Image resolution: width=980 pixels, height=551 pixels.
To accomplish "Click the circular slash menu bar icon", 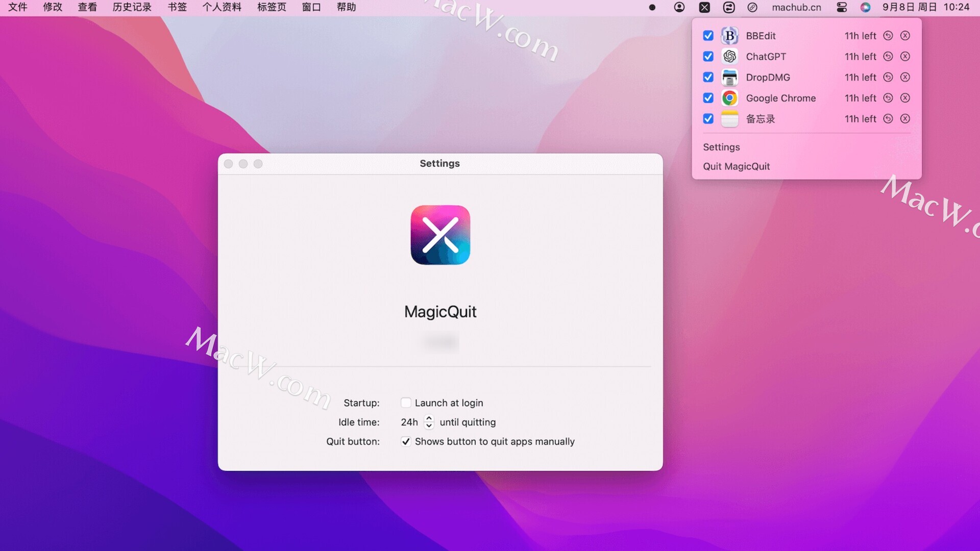I will coord(752,7).
